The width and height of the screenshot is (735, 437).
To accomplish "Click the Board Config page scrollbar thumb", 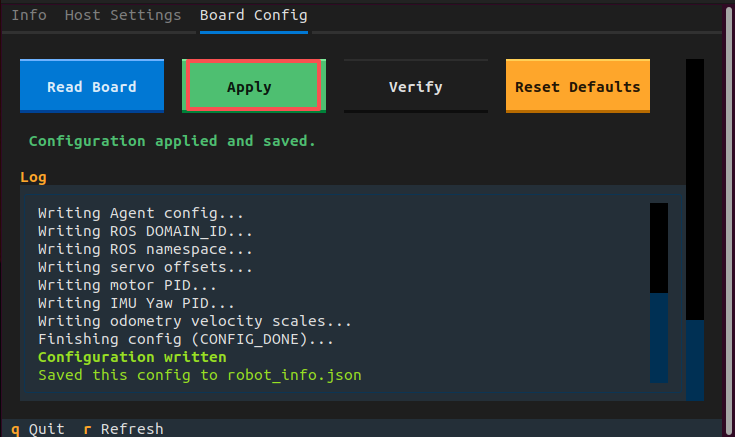I will click(x=695, y=360).
